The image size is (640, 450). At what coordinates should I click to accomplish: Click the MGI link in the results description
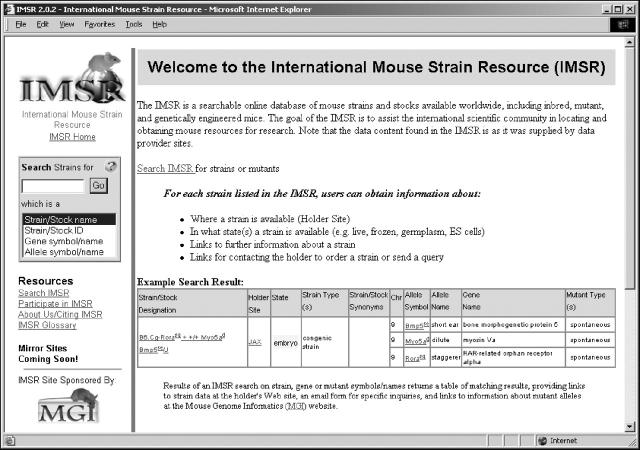coord(296,406)
